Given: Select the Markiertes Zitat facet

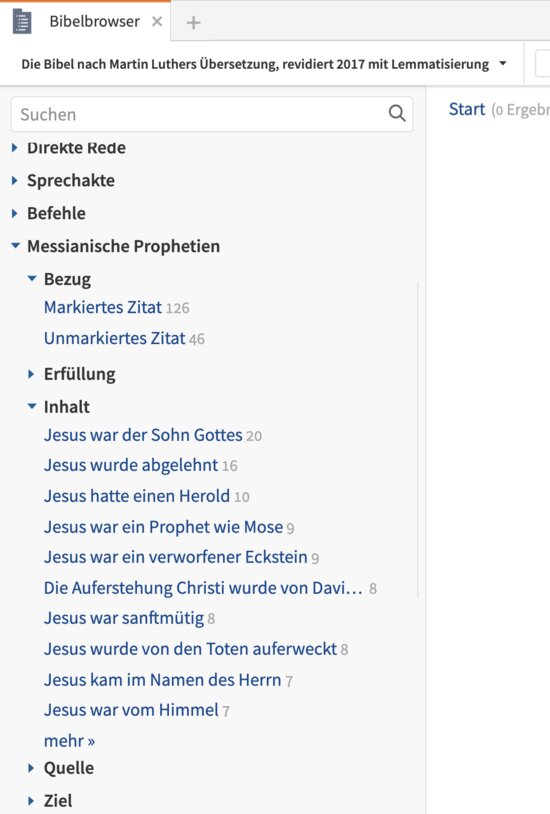Looking at the screenshot, I should tap(103, 307).
